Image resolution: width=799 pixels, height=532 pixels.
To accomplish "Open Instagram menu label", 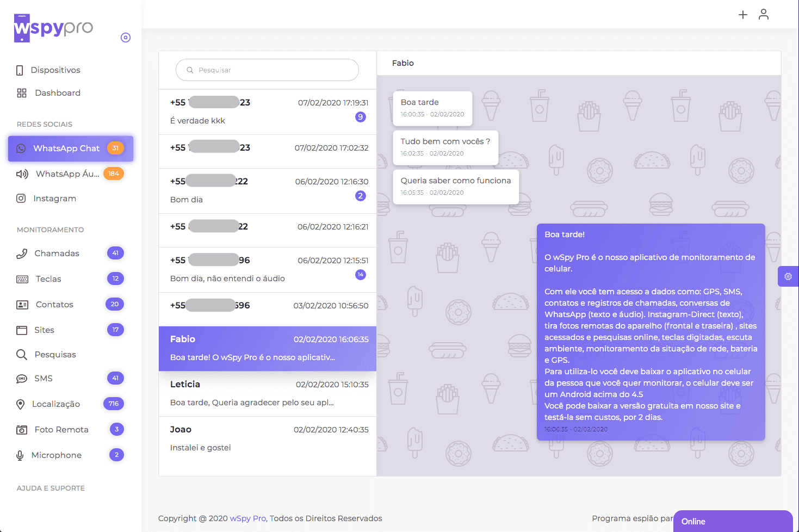I will [55, 199].
